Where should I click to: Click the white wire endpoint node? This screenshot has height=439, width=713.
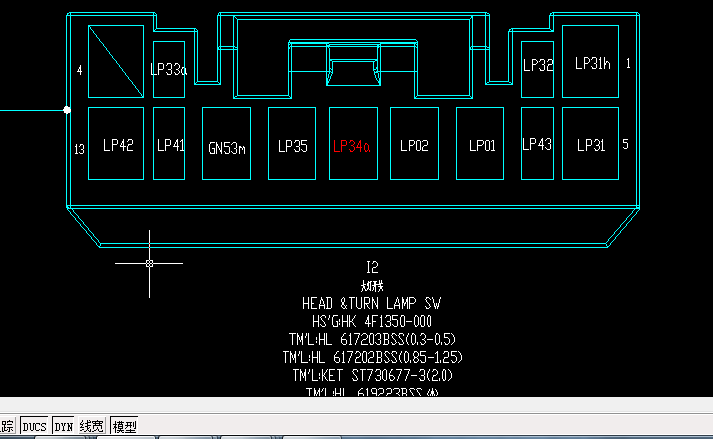67,109
